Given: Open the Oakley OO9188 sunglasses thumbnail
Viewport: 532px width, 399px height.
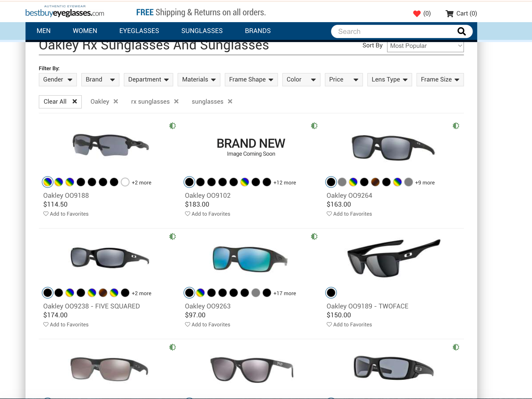Looking at the screenshot, I should tap(111, 145).
